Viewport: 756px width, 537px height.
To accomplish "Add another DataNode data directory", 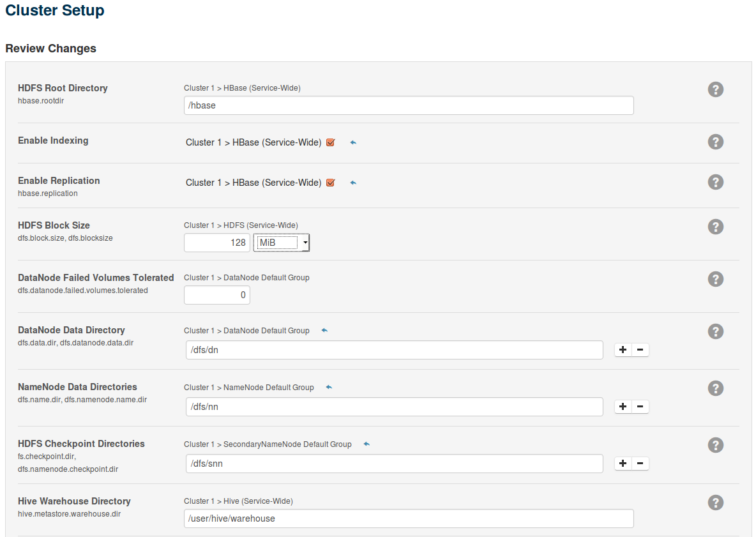I will coord(623,350).
